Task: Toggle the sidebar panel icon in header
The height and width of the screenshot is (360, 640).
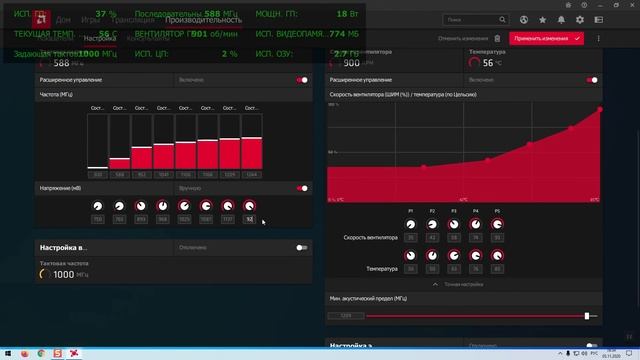Action: pos(598,20)
